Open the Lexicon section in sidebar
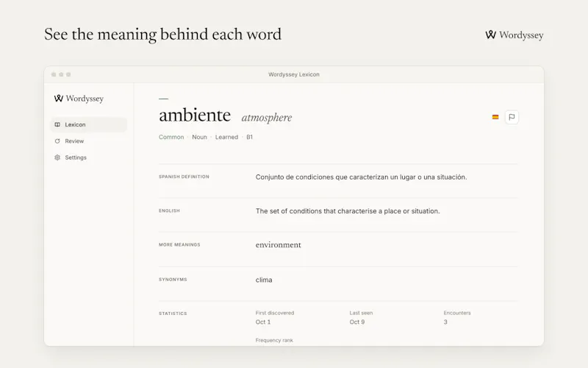The height and width of the screenshot is (368, 588). coord(88,124)
